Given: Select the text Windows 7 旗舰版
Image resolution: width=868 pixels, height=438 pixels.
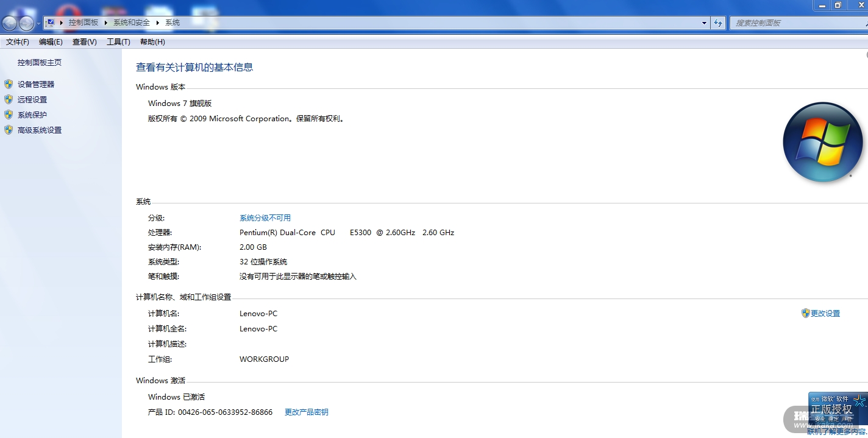Looking at the screenshot, I should tap(180, 104).
